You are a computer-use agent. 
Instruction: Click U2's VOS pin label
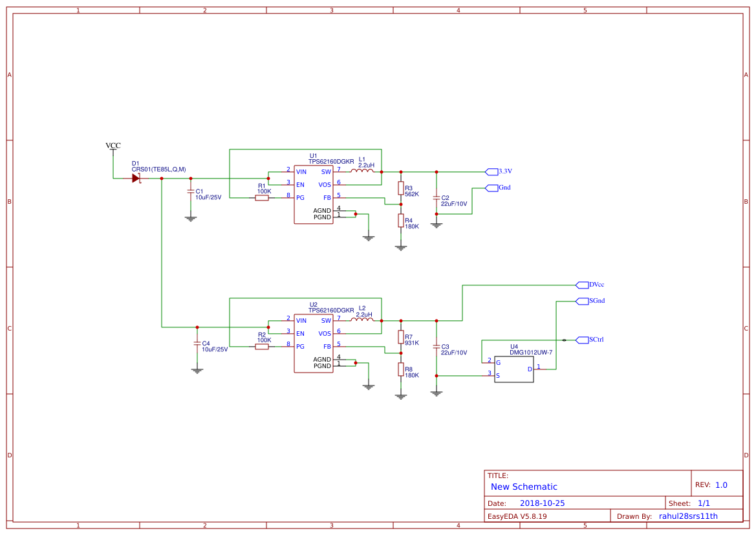tap(325, 334)
